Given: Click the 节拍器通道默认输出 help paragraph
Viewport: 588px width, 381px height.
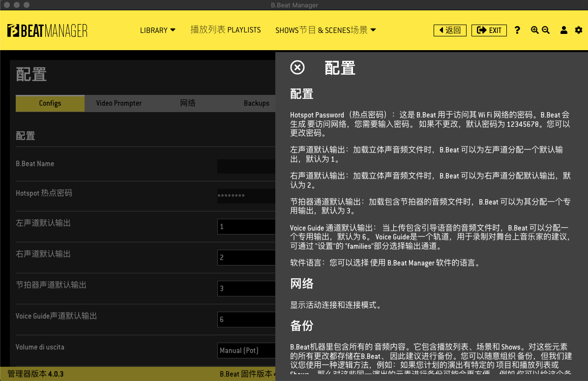Looking at the screenshot, I should tap(430, 206).
